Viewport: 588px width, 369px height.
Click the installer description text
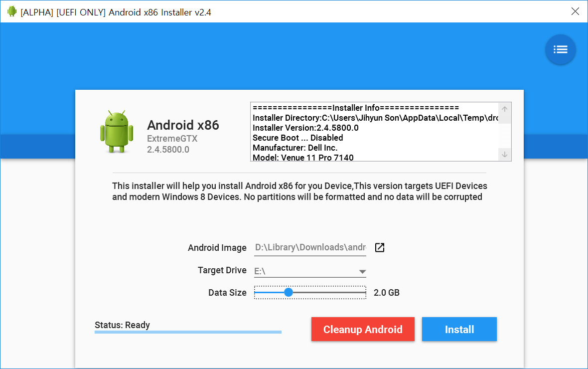(x=299, y=191)
